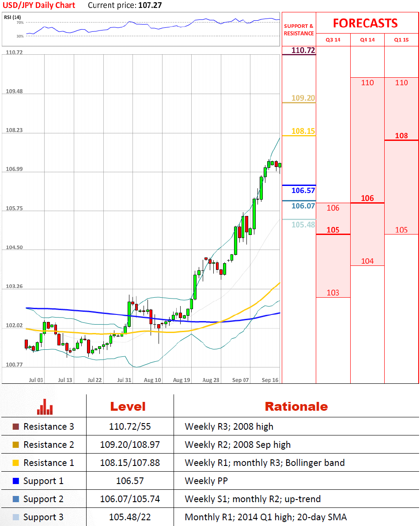This screenshot has height=526, width=420.
Task: Click the FORECASTS heading
Action: click(x=365, y=23)
